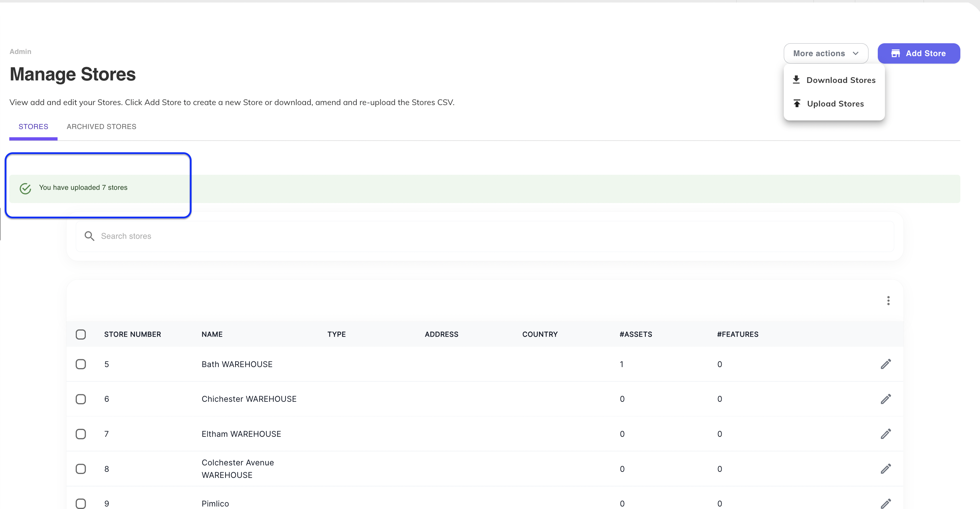Image resolution: width=980 pixels, height=509 pixels.
Task: Focus the Search stores input field
Action: click(x=491, y=236)
